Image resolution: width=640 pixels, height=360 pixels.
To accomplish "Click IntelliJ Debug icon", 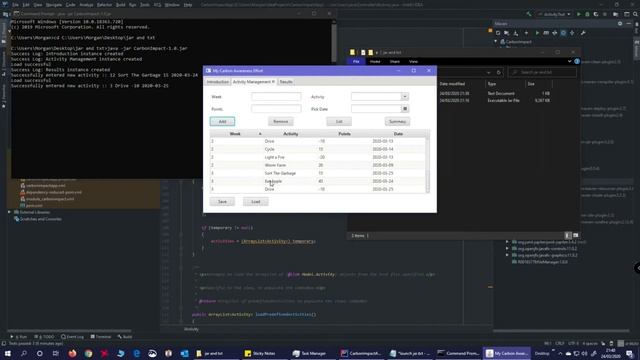I will click(587, 14).
